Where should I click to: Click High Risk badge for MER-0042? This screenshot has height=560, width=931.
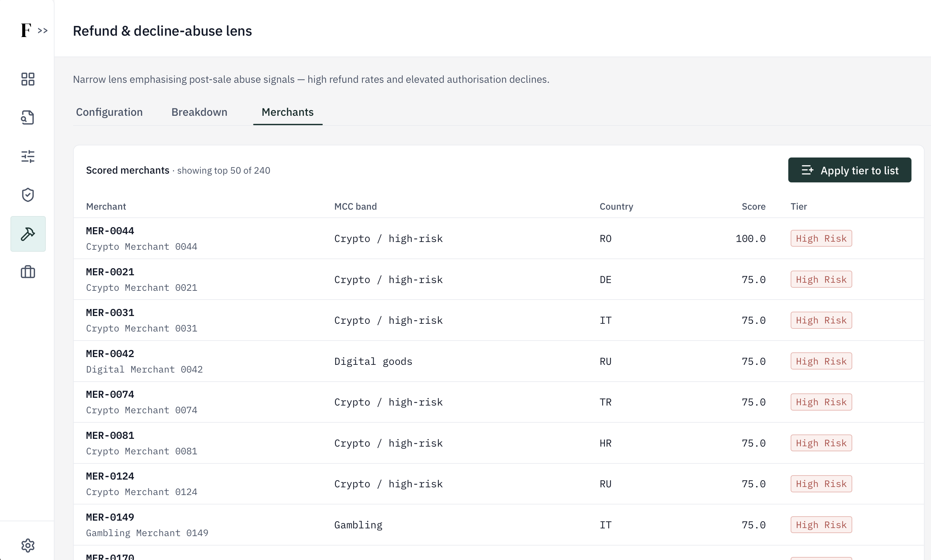(821, 361)
